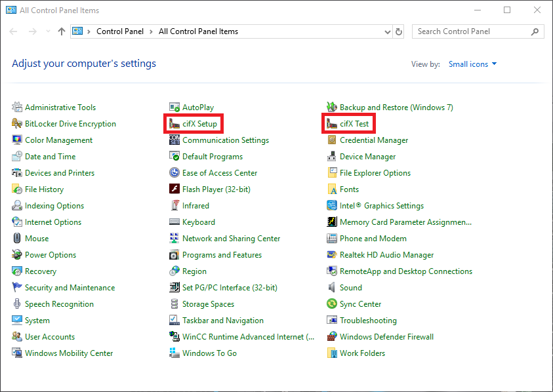Open the cifX Test icon
This screenshot has width=553, height=392.
(332, 124)
